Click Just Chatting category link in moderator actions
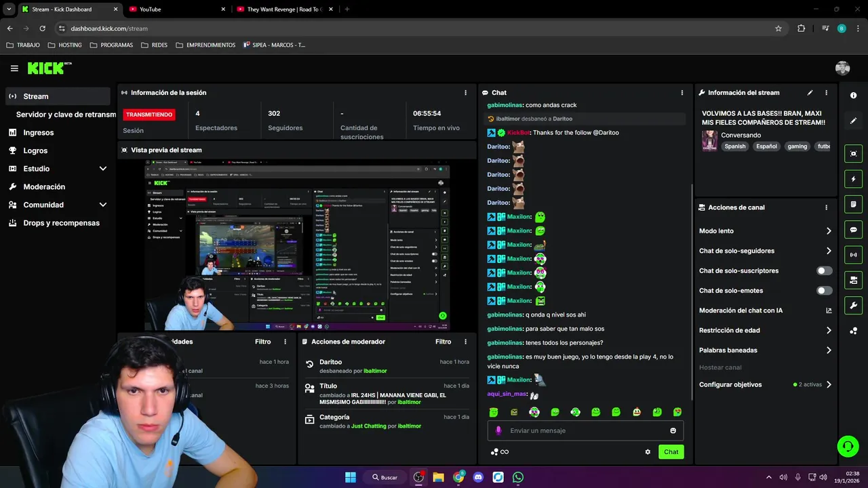Image resolution: width=868 pixels, height=488 pixels. tap(369, 426)
